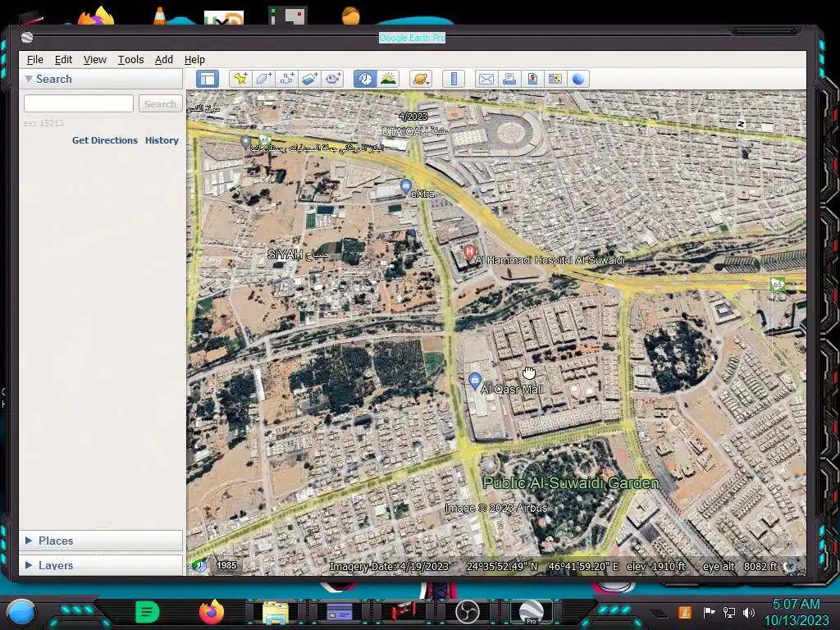This screenshot has height=630, width=840.
Task: Click the eXtra store placemark
Action: (x=406, y=186)
